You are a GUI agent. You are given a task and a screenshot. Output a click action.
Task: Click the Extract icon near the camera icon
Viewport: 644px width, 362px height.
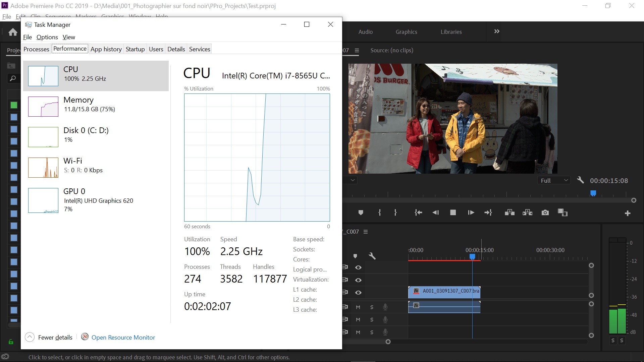[527, 212]
